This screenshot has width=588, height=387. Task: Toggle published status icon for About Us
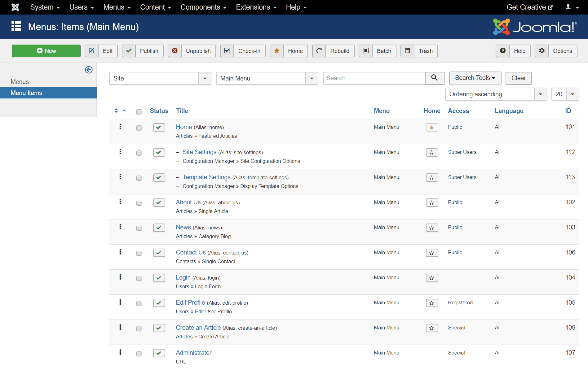(159, 202)
